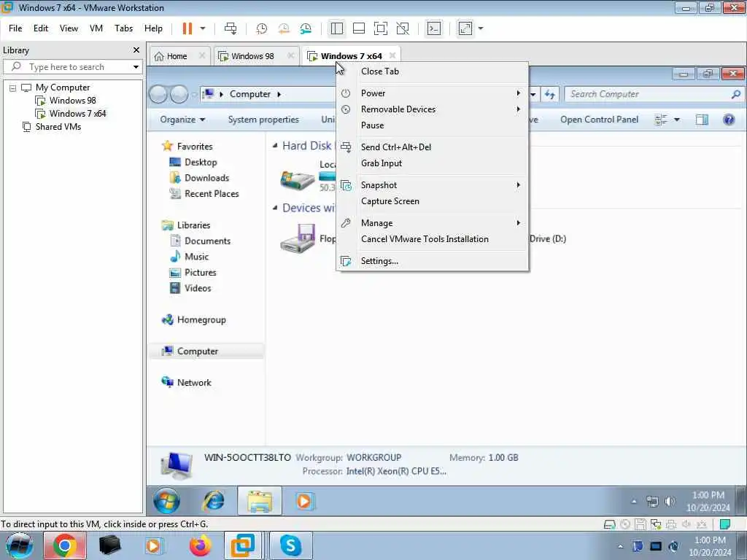This screenshot has height=560, width=747.
Task: Open Firefox on the host taskbar
Action: point(200,545)
